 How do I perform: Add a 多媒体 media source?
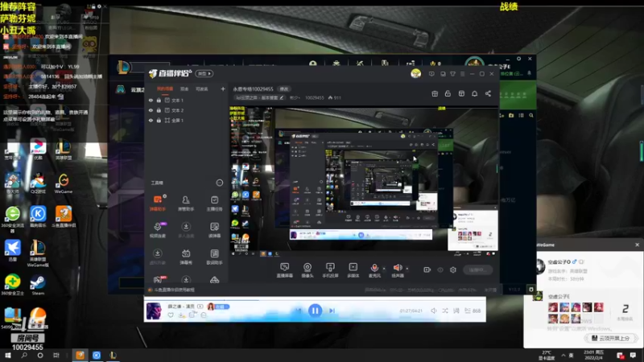tap(353, 270)
